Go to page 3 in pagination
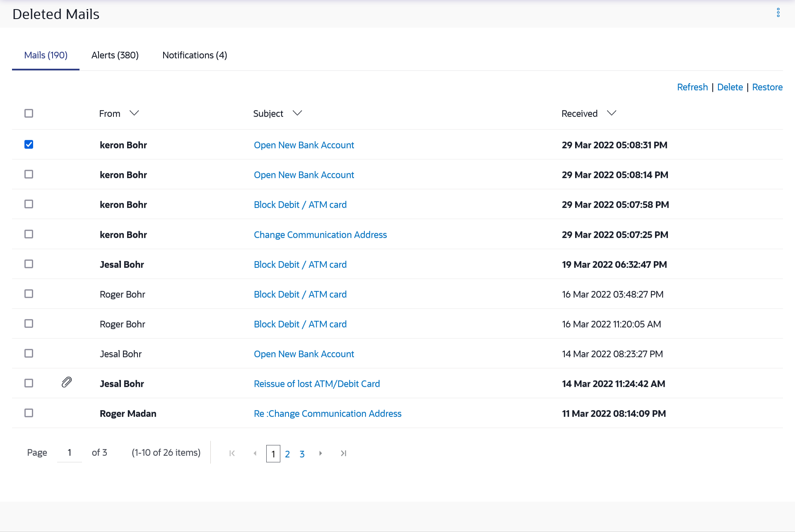This screenshot has height=532, width=795. (x=302, y=454)
